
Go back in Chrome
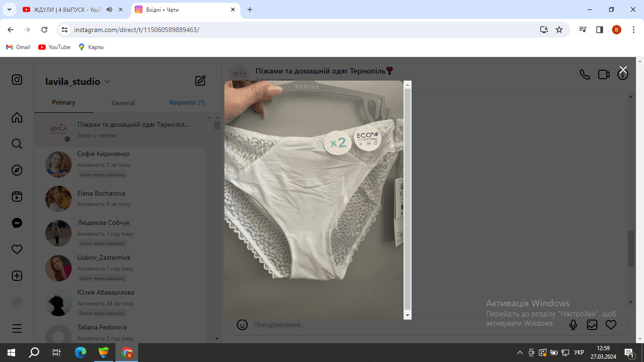coord(11,30)
